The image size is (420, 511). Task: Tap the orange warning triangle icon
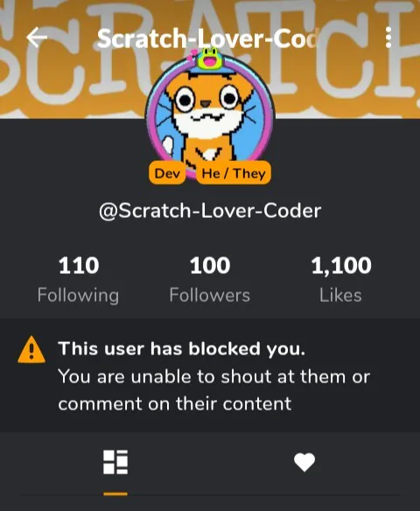pyautogui.click(x=31, y=350)
